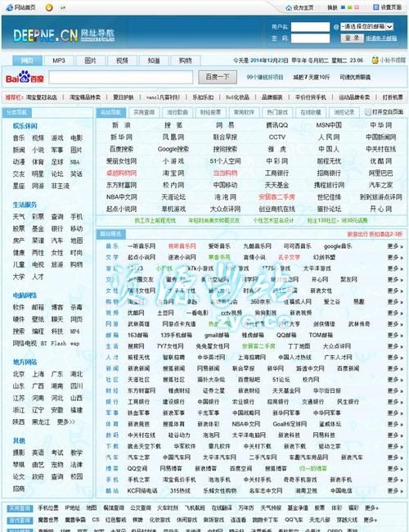
Task: Click the yellow round icon in top bar
Action: (x=49, y=7)
